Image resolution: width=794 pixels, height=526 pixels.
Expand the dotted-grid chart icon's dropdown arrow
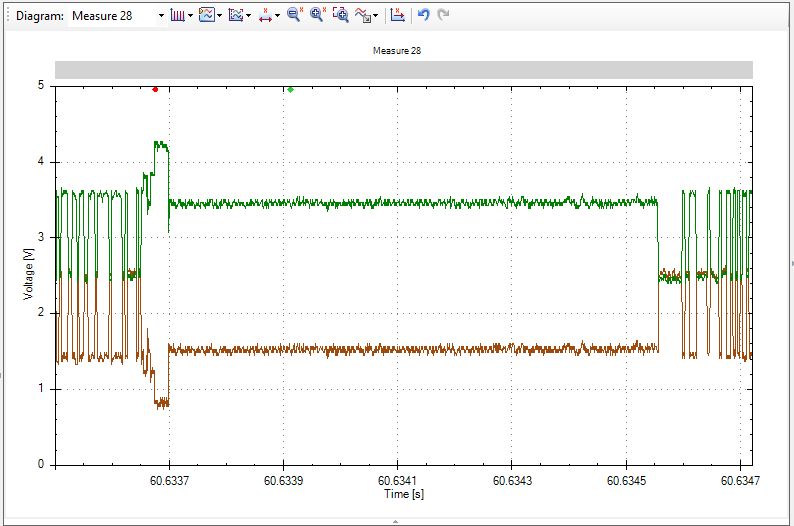249,16
